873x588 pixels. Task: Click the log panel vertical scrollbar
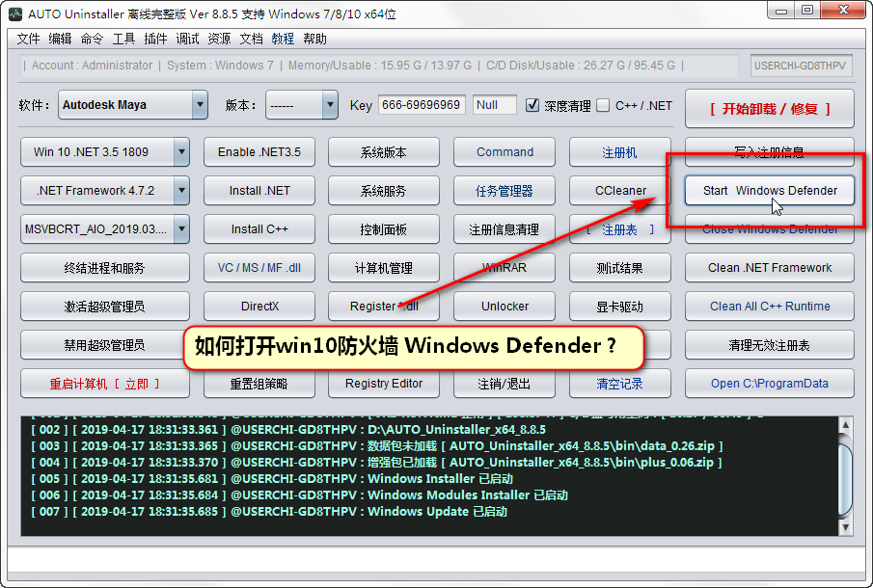pyautogui.click(x=844, y=475)
